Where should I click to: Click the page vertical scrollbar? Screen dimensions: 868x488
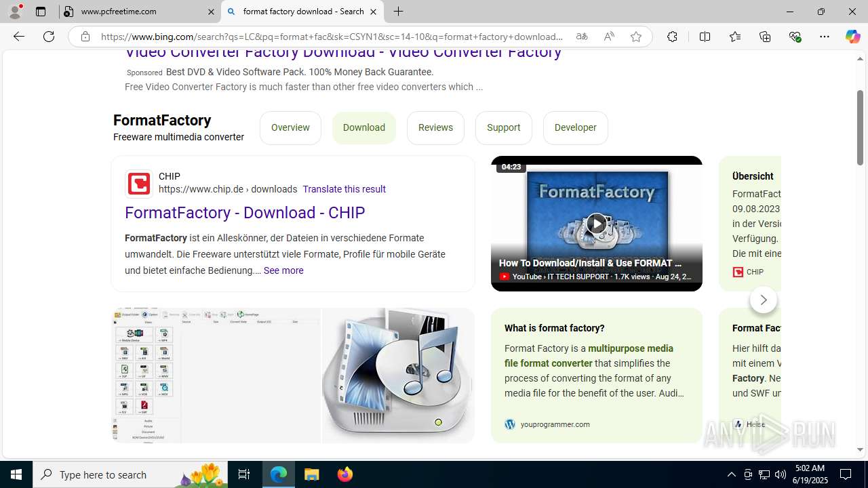pos(860,127)
